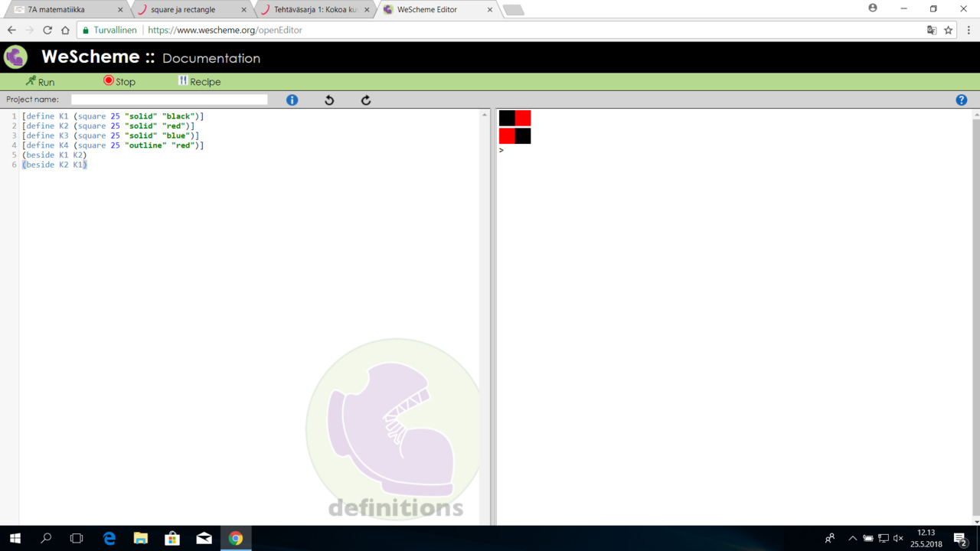Viewport: 980px width, 551px height.
Task: Click the translate page icon
Action: click(931, 30)
